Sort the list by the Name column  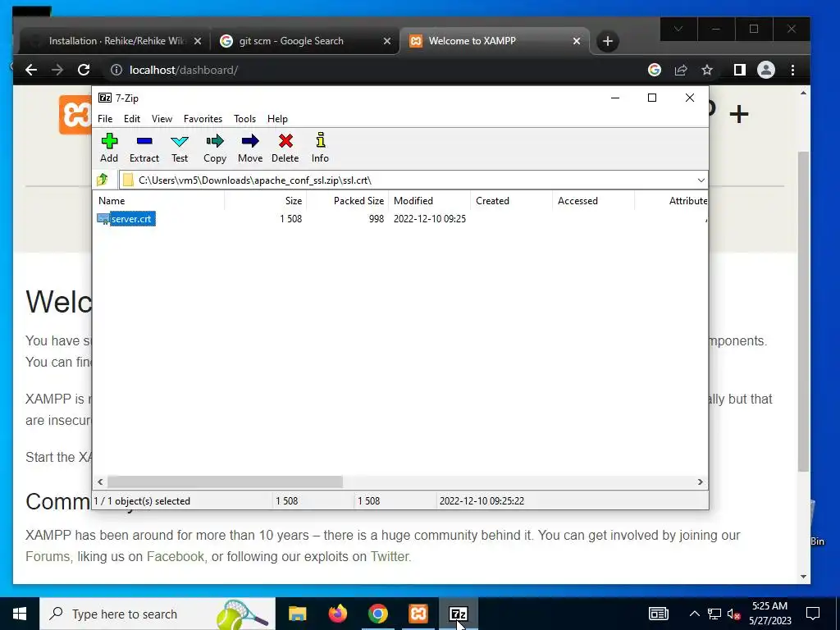160,201
